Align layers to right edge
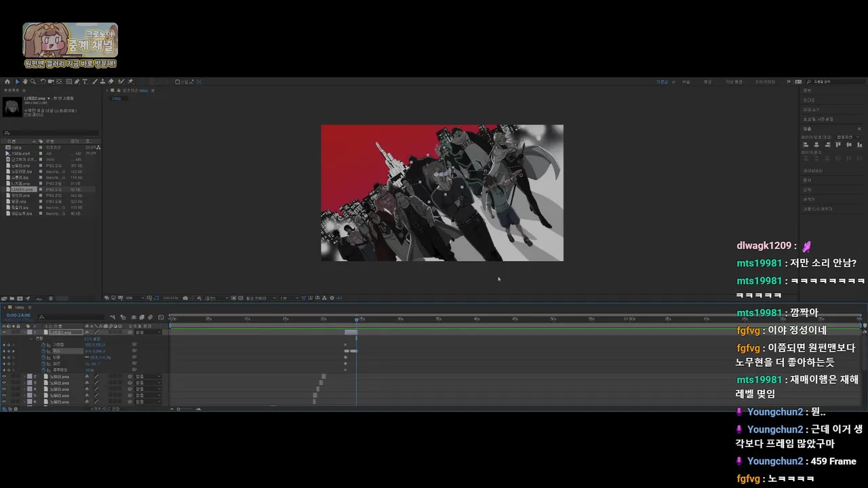 [827, 144]
